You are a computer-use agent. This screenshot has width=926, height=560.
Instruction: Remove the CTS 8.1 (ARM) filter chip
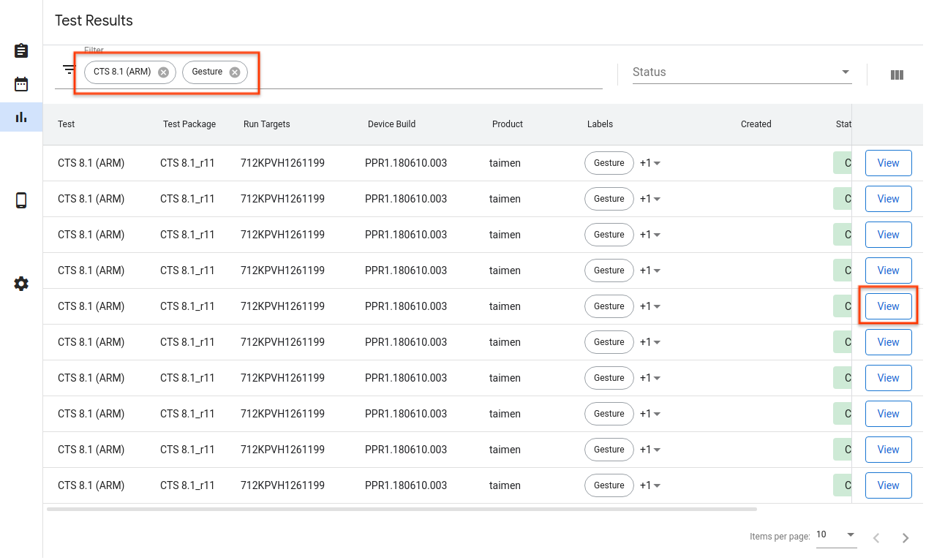tap(163, 72)
